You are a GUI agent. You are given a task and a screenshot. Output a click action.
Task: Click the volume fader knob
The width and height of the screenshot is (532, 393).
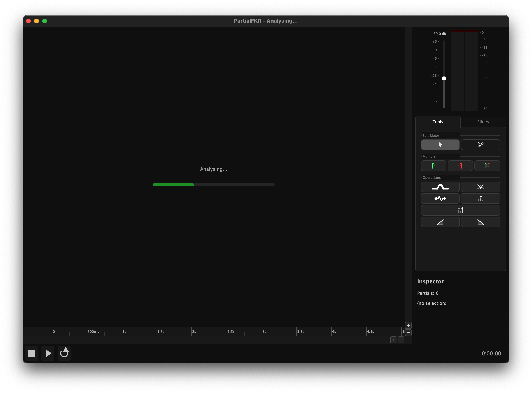click(444, 78)
